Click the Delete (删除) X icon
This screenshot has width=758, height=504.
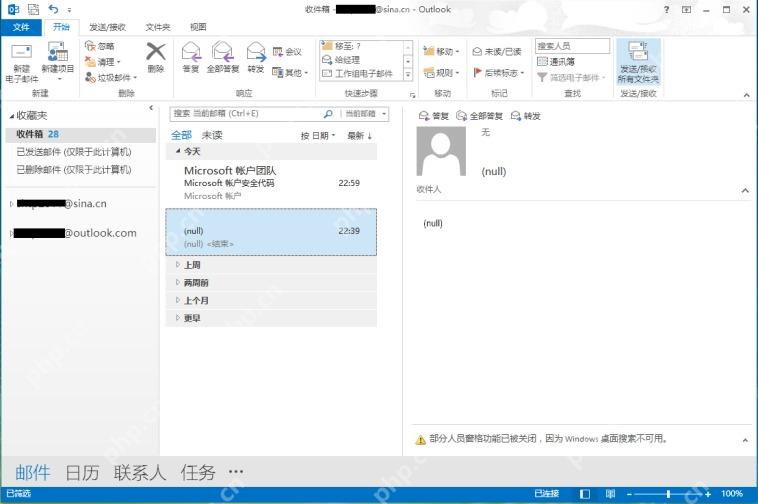point(156,52)
